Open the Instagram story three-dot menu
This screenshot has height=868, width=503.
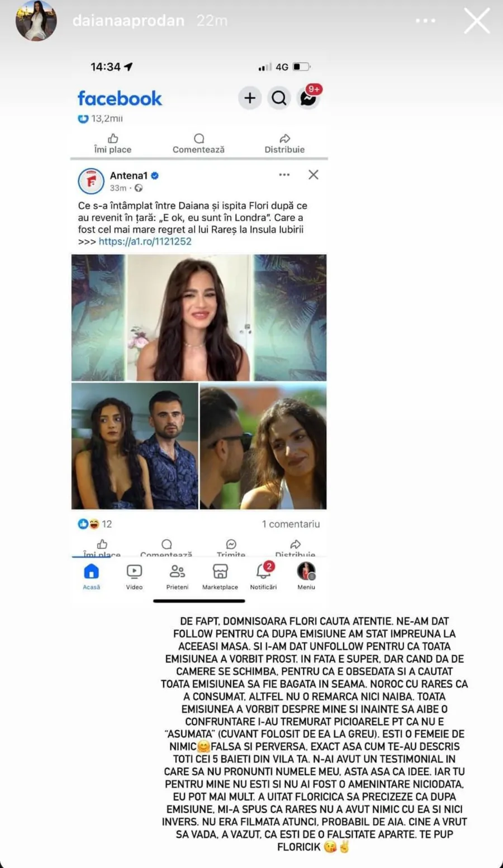[x=425, y=21]
